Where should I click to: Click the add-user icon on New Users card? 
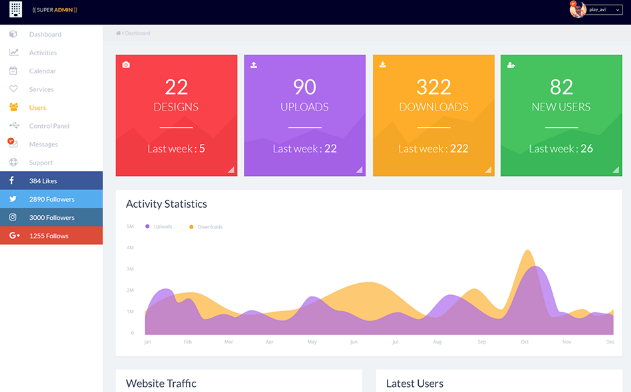pos(511,65)
